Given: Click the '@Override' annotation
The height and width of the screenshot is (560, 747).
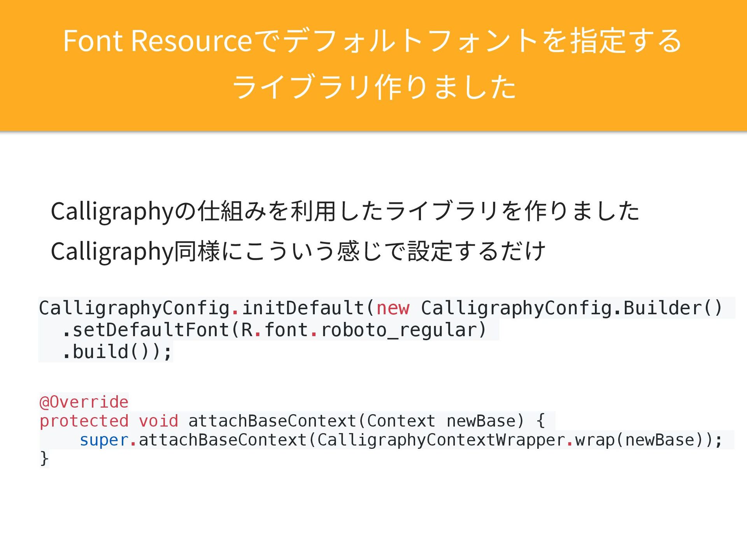Looking at the screenshot, I should point(84,402).
